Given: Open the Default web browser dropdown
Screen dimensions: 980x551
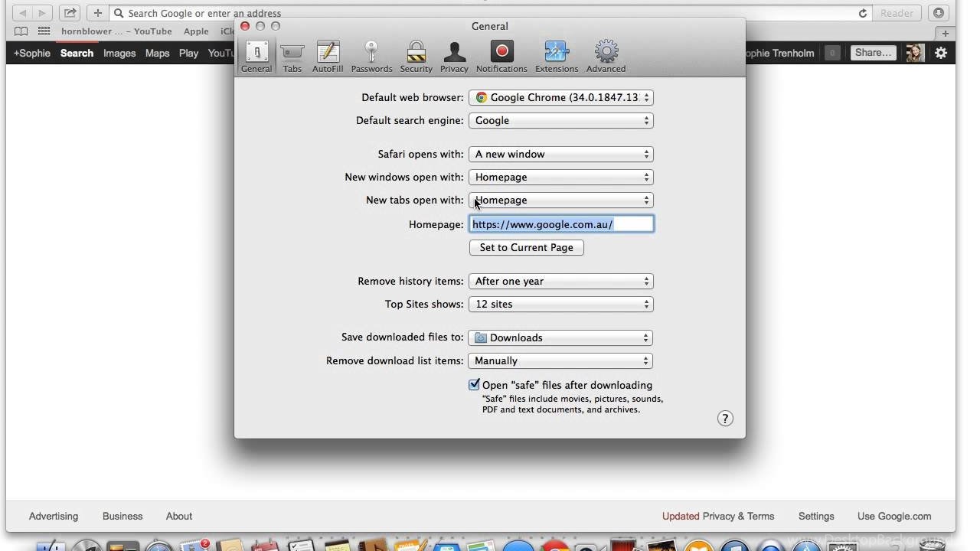Looking at the screenshot, I should pyautogui.click(x=561, y=97).
